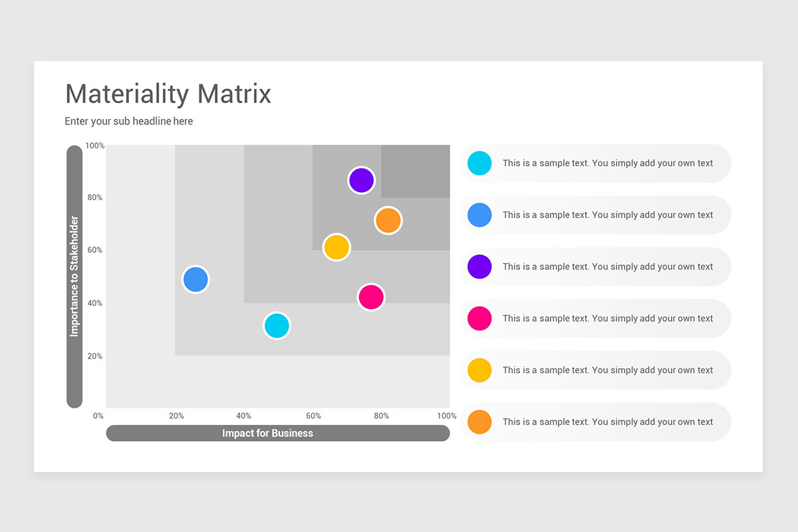
Task: Select the orange circle in the legend
Action: click(x=479, y=422)
